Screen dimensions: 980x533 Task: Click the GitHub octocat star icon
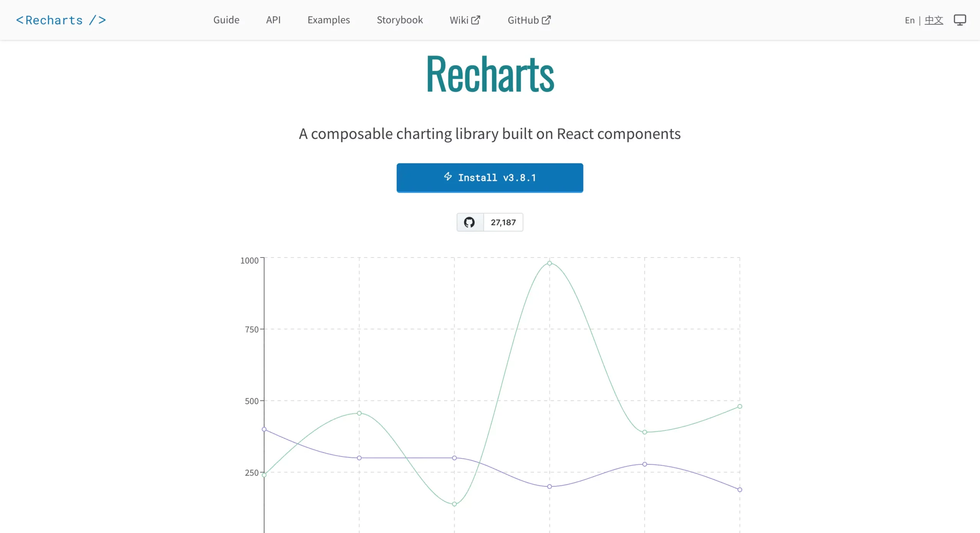[470, 222]
